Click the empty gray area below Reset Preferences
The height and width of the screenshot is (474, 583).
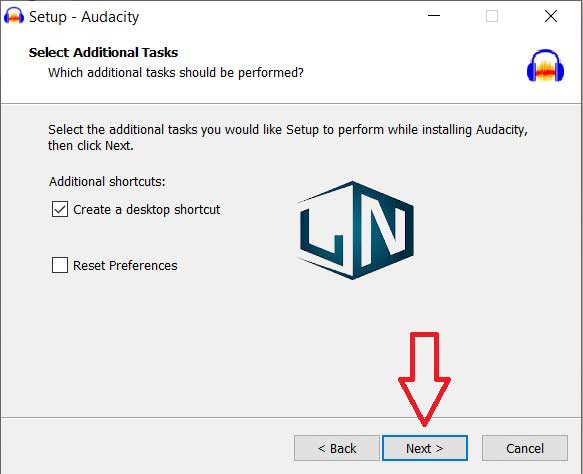pos(167,342)
